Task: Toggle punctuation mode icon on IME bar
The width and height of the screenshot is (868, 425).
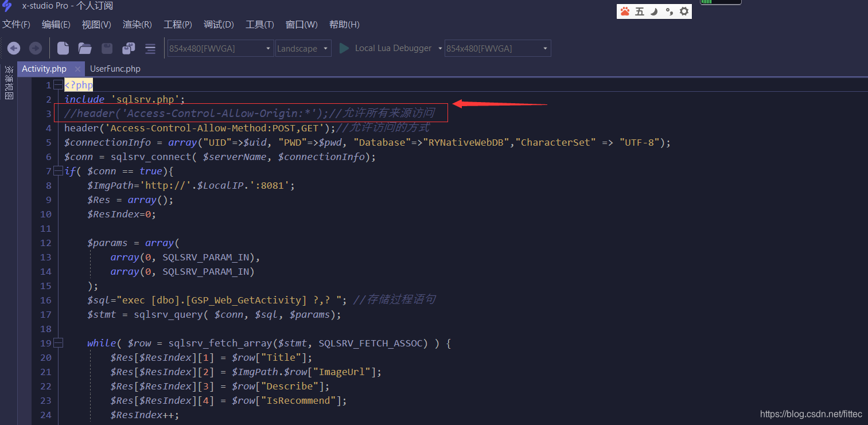Action: [669, 11]
